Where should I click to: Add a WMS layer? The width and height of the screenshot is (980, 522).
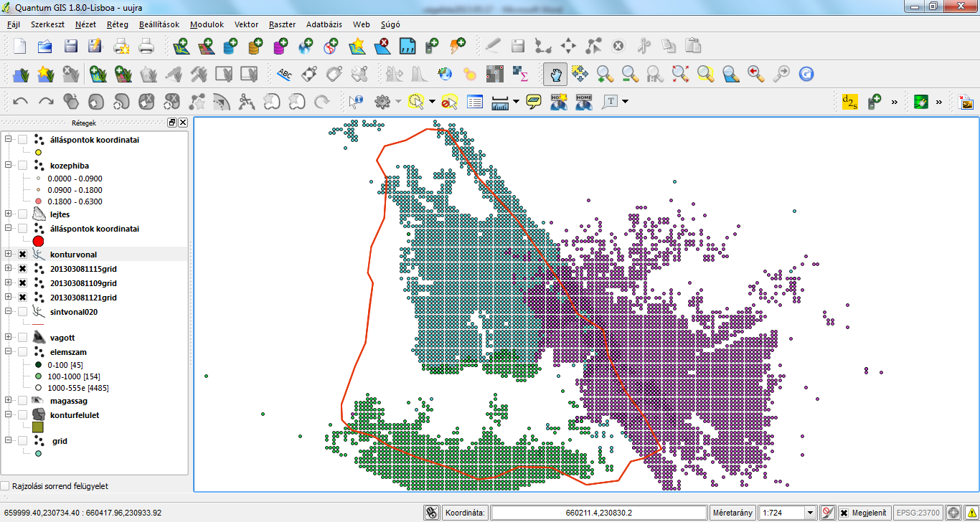pos(306,47)
